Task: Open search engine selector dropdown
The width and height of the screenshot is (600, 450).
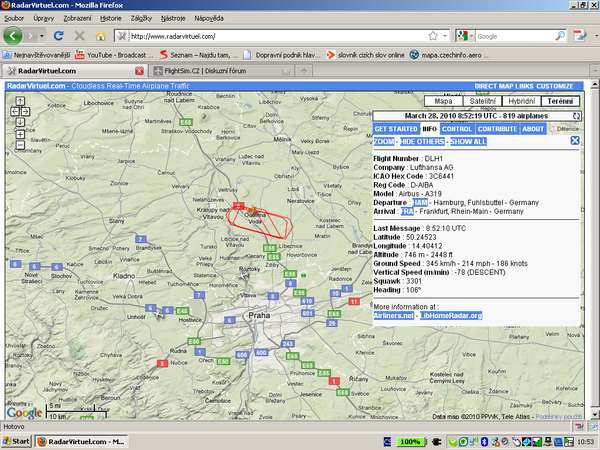Action: [x=465, y=36]
